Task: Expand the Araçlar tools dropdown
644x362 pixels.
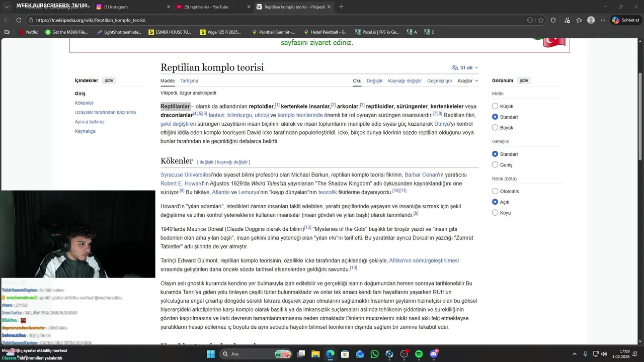Action: pos(468,81)
